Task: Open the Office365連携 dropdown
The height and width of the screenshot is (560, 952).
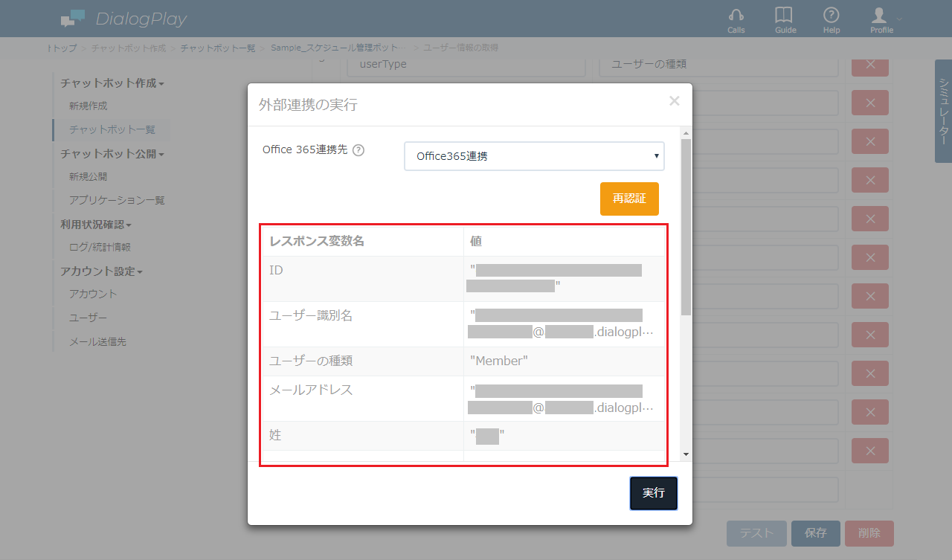Action: pos(534,156)
